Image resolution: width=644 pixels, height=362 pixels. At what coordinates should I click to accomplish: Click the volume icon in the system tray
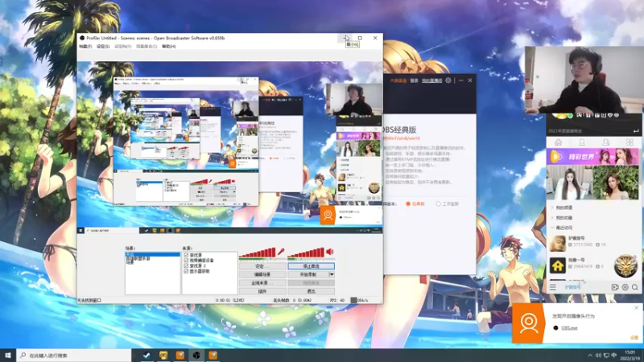coord(598,356)
